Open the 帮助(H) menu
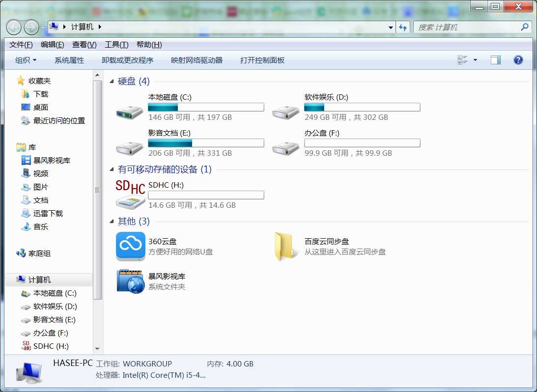The width and height of the screenshot is (537, 392). pos(149,45)
